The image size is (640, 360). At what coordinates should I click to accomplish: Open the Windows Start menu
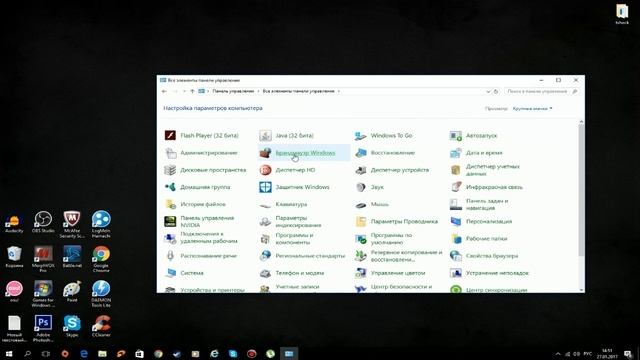[x=9, y=353]
